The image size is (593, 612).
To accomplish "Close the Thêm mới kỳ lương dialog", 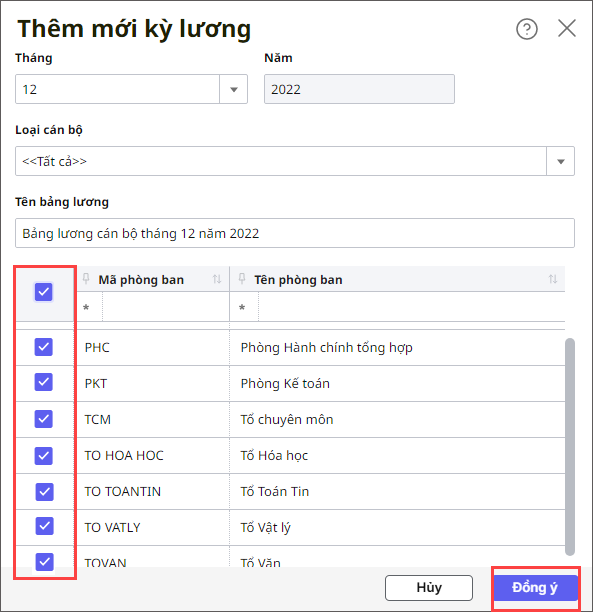I will tap(567, 28).
